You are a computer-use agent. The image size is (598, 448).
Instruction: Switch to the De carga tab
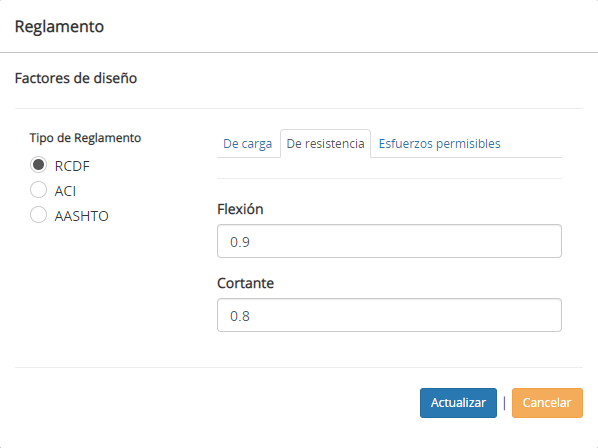pos(248,144)
